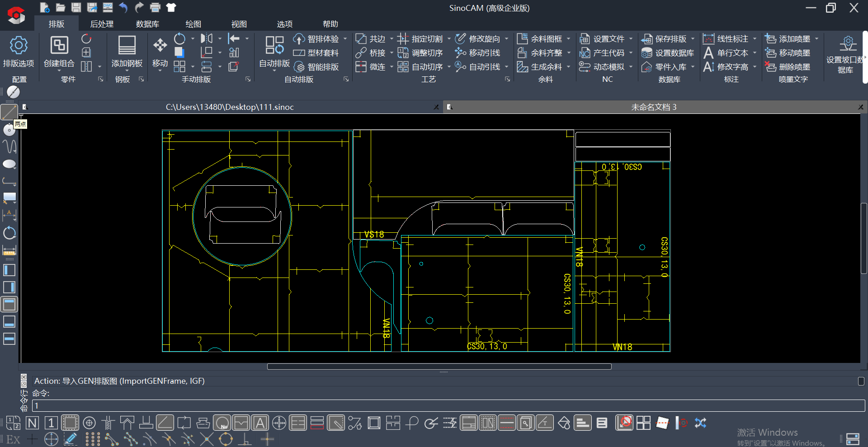Switch to the 未命名文档 3 document tab
This screenshot has width=868, height=447.
point(653,107)
